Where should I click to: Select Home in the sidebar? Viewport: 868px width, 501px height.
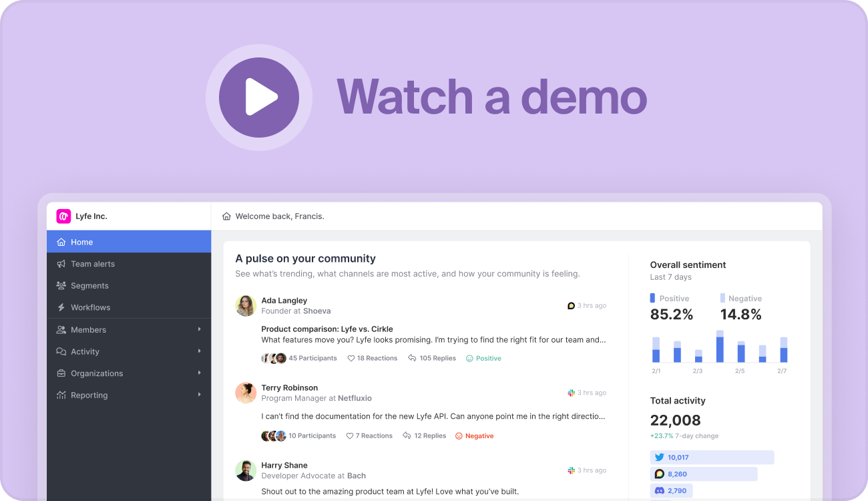coord(129,242)
